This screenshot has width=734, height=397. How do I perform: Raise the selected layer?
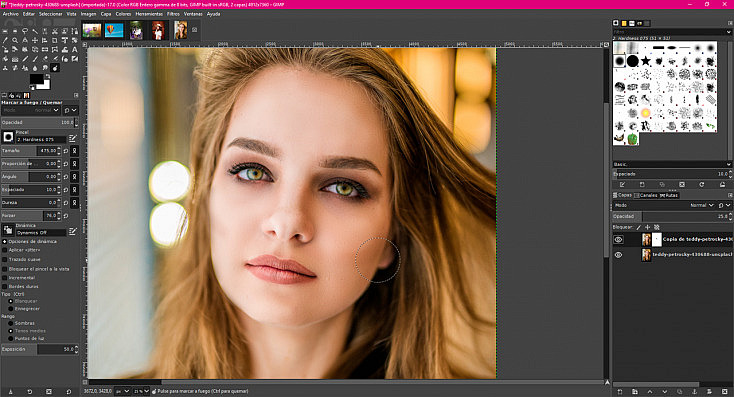650,391
